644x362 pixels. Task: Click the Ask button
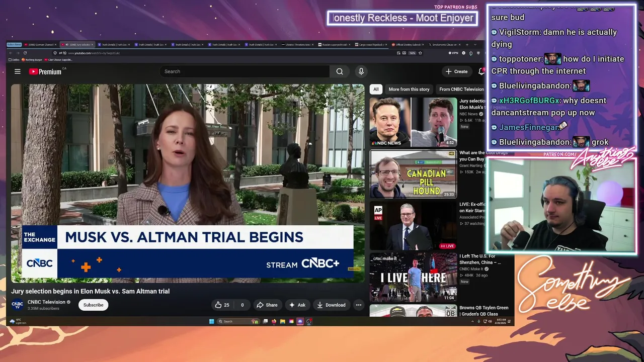297,305
